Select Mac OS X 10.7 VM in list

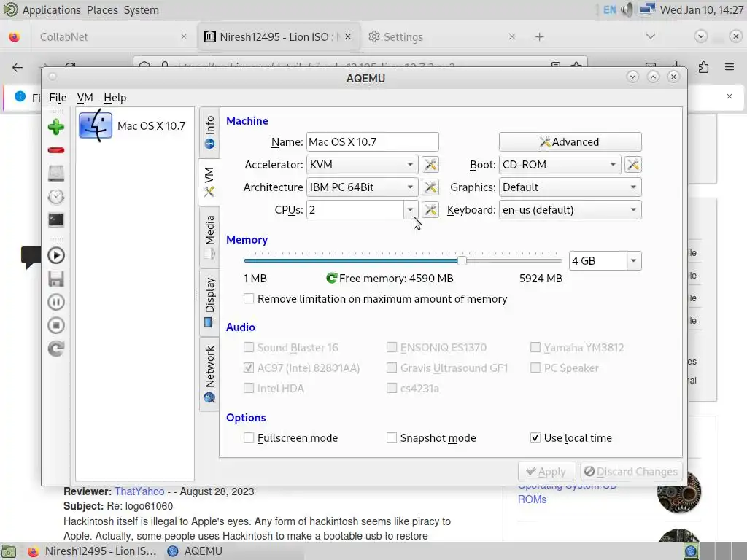tap(135, 125)
